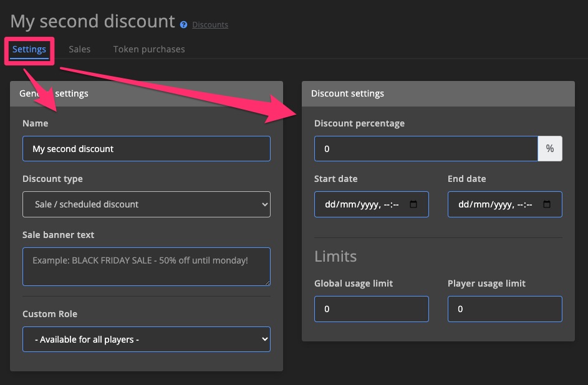Image resolution: width=588 pixels, height=385 pixels.
Task: Select the Settings tab
Action: tap(29, 49)
